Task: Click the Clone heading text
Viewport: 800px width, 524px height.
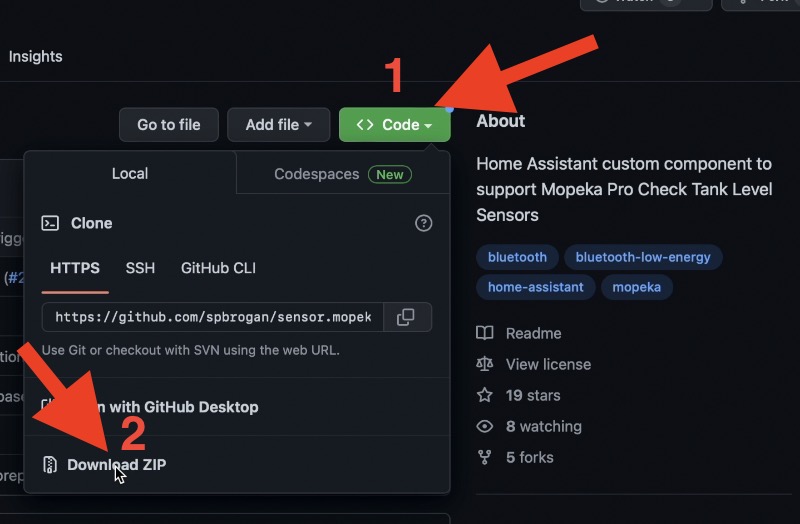Action: [91, 223]
